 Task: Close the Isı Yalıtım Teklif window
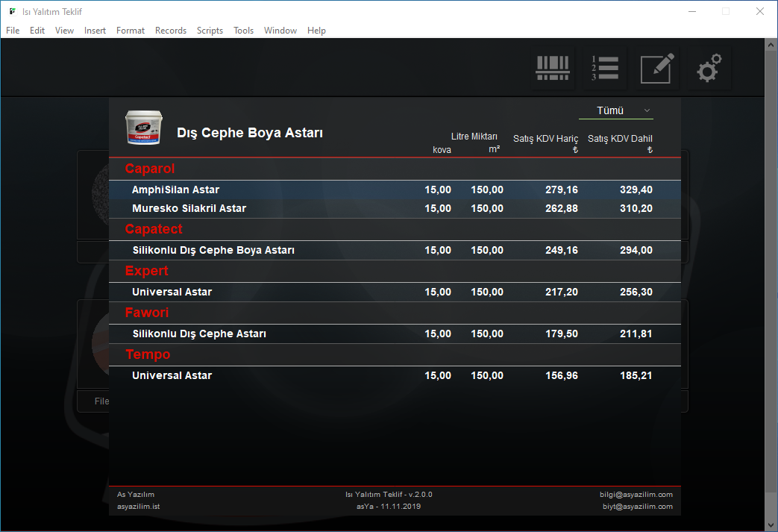[x=759, y=11]
